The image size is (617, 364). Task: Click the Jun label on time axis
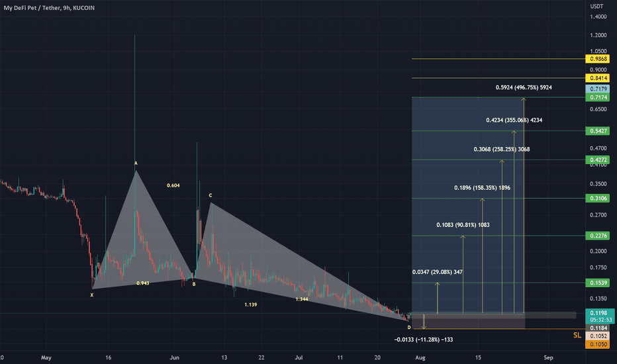174,357
